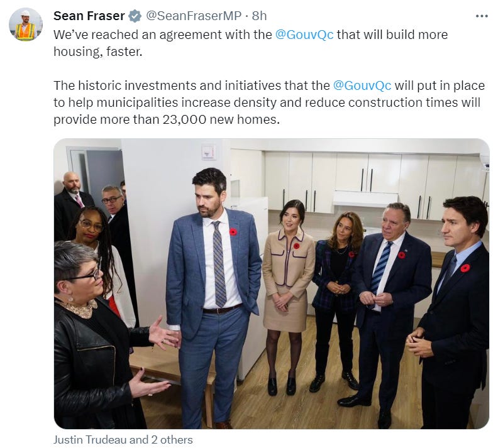Open the three-dot more options menu

click(482, 16)
